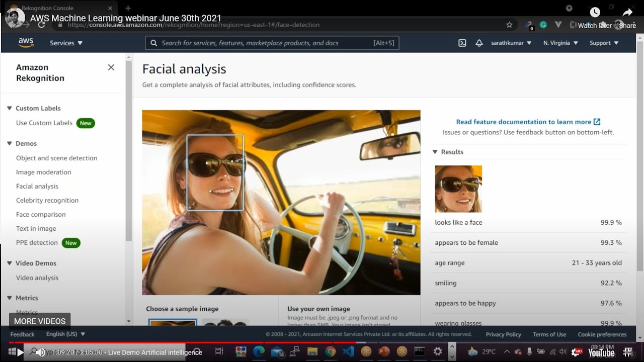The width and height of the screenshot is (644, 362).
Task: Collapse the Demos section
Action: coord(9,143)
